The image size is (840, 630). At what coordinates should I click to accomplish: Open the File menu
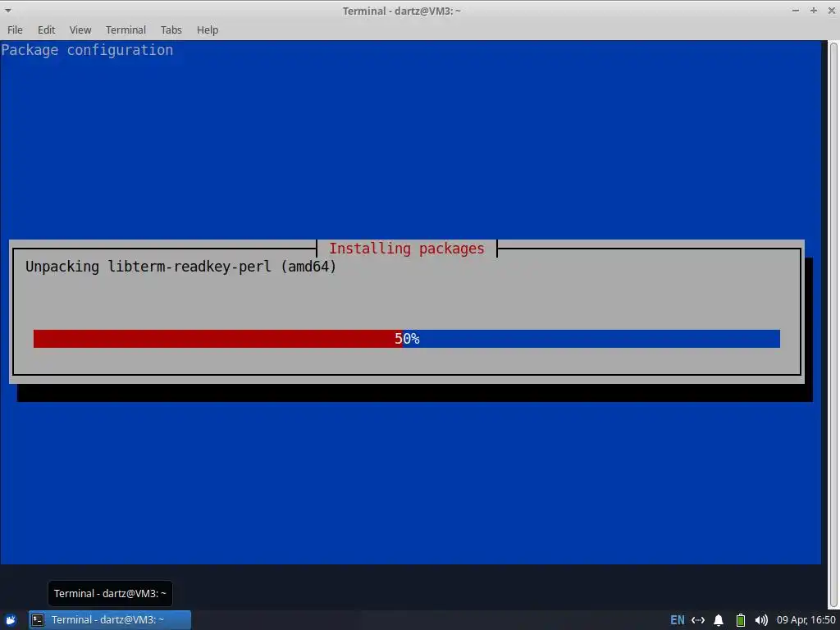click(x=15, y=30)
